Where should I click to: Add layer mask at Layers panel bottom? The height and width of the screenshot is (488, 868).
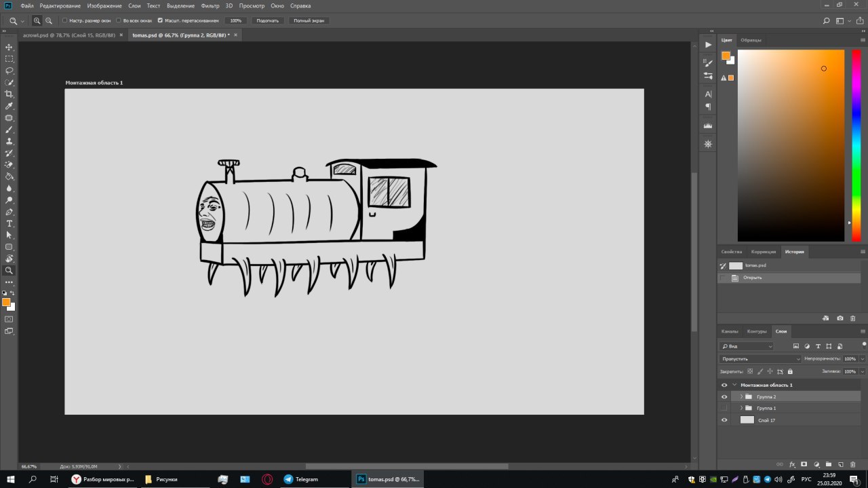tap(804, 464)
